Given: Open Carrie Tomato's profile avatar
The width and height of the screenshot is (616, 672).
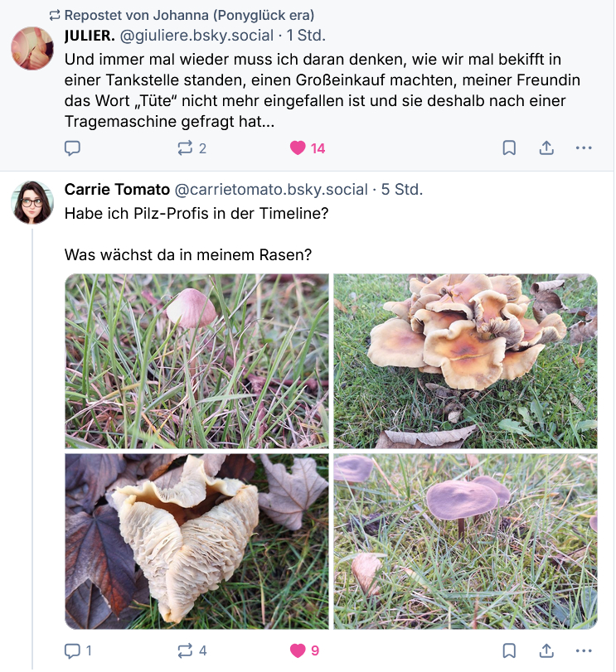Looking at the screenshot, I should [32, 201].
